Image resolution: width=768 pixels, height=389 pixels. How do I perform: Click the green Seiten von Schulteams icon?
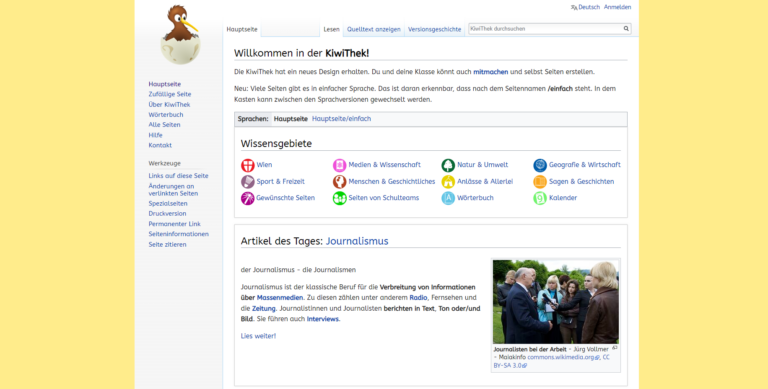click(339, 198)
